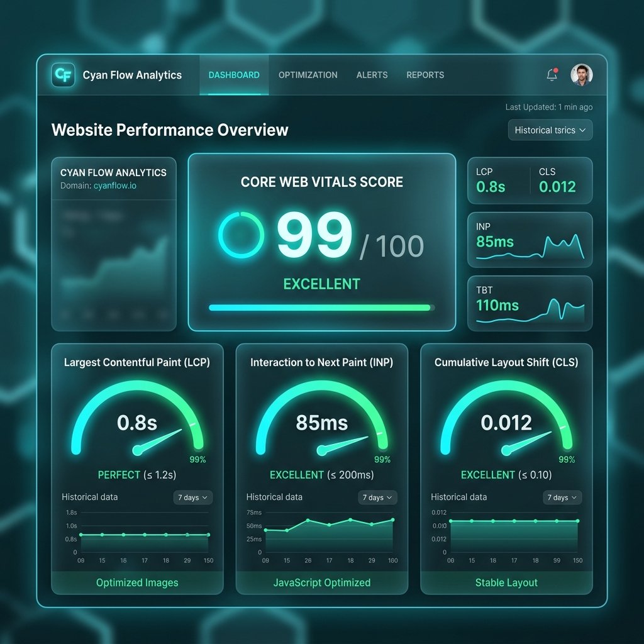
Task: Select the INP 85ms sparkline card
Action: coord(530,240)
